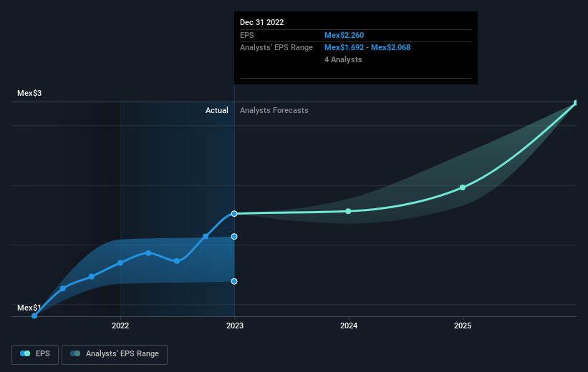The width and height of the screenshot is (588, 372).
Task: Click the 2024 forecast EPS data point
Action: (348, 211)
